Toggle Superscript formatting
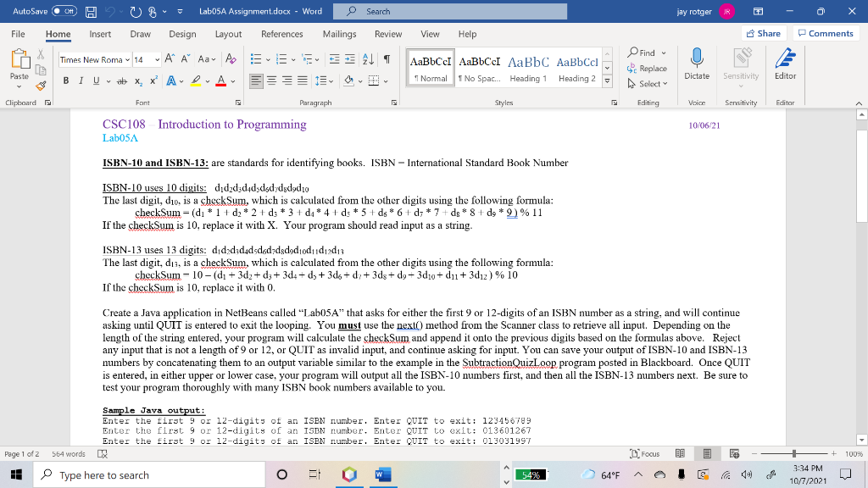Screen dimensions: 868x488 coord(154,80)
